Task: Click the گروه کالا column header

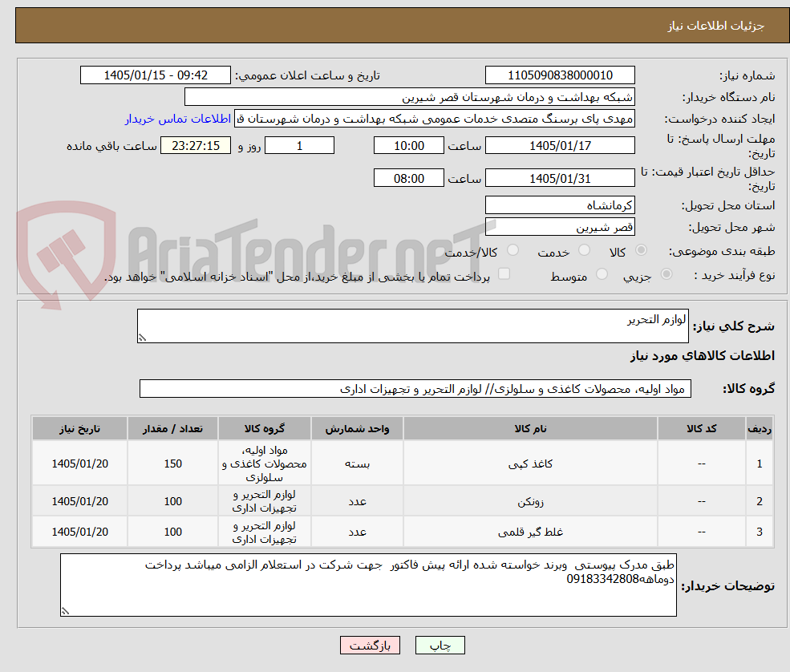Action: coord(265,428)
